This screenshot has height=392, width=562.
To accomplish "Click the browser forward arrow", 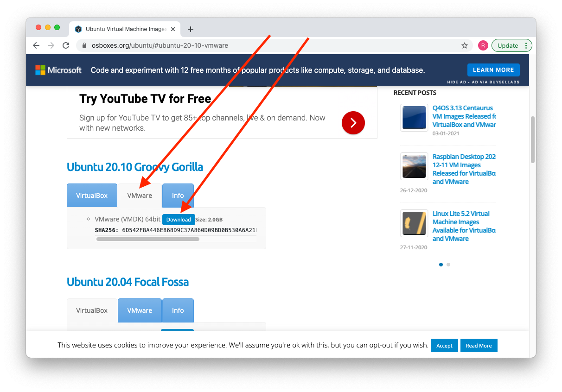I will (51, 45).
